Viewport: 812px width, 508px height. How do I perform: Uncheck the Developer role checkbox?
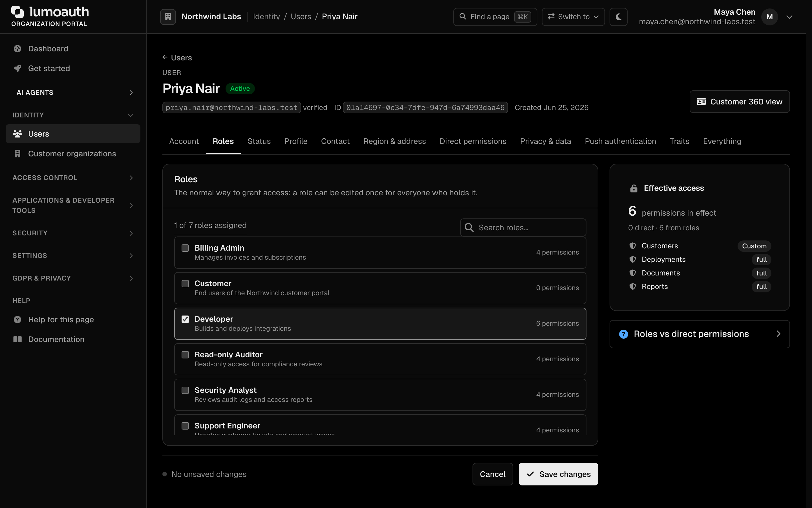[x=185, y=319]
